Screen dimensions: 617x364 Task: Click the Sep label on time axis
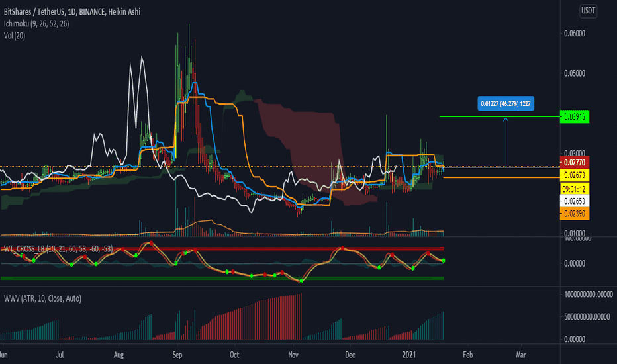[177, 355]
